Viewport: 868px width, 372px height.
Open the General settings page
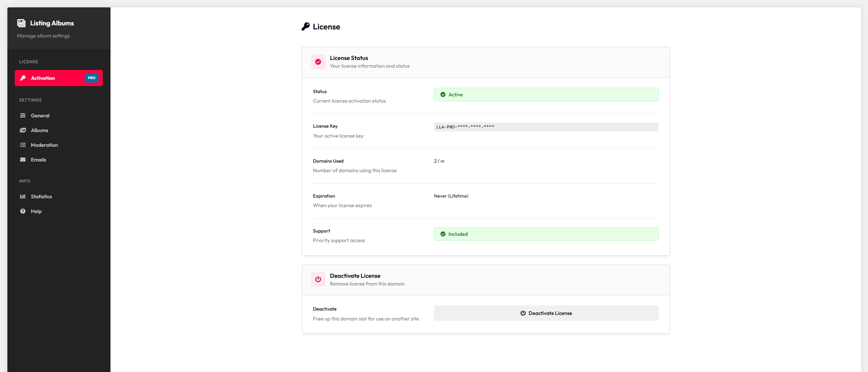(x=40, y=115)
